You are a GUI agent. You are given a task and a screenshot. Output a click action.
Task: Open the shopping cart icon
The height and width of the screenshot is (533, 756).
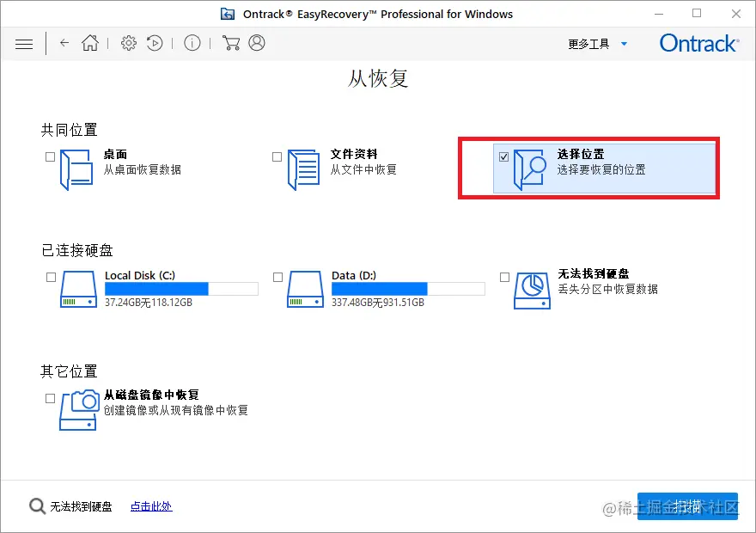pos(231,43)
